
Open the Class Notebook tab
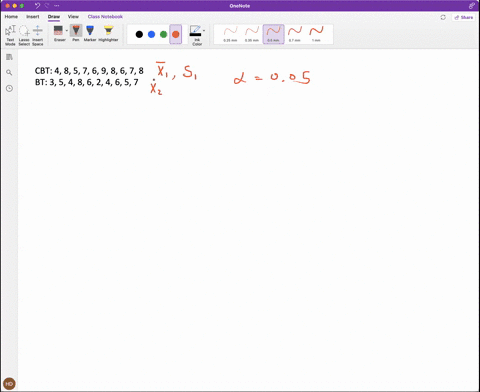pos(105,16)
